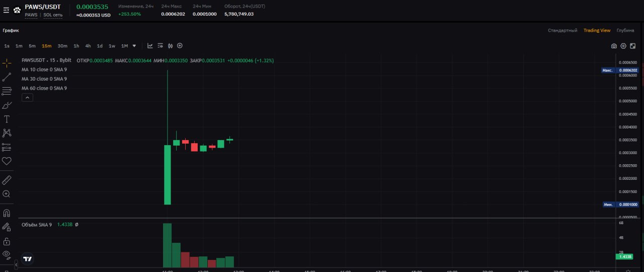The width and height of the screenshot is (644, 272).
Task: Click the 1.433B volume axis label
Action: (624, 256)
